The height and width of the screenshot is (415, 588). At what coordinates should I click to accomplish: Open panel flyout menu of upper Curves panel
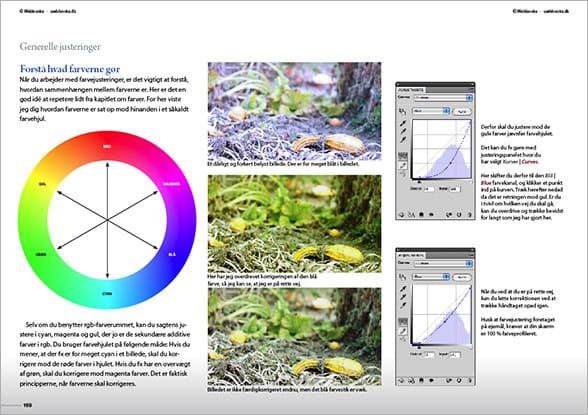click(x=471, y=89)
